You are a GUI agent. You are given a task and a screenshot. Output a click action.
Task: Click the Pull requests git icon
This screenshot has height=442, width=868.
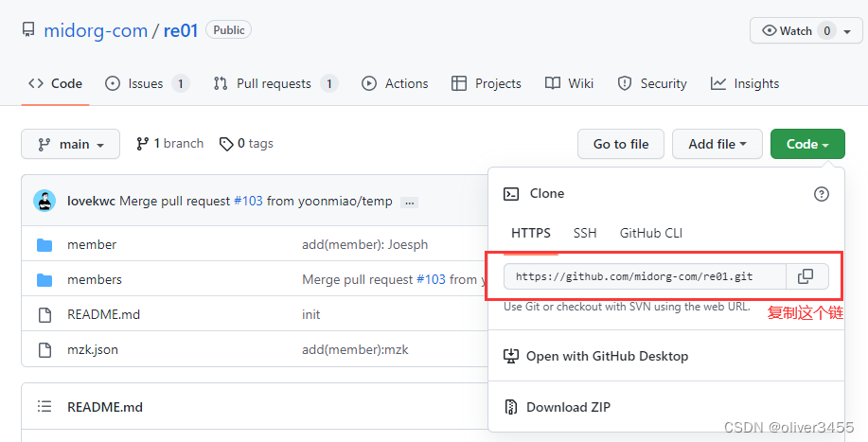coord(221,83)
